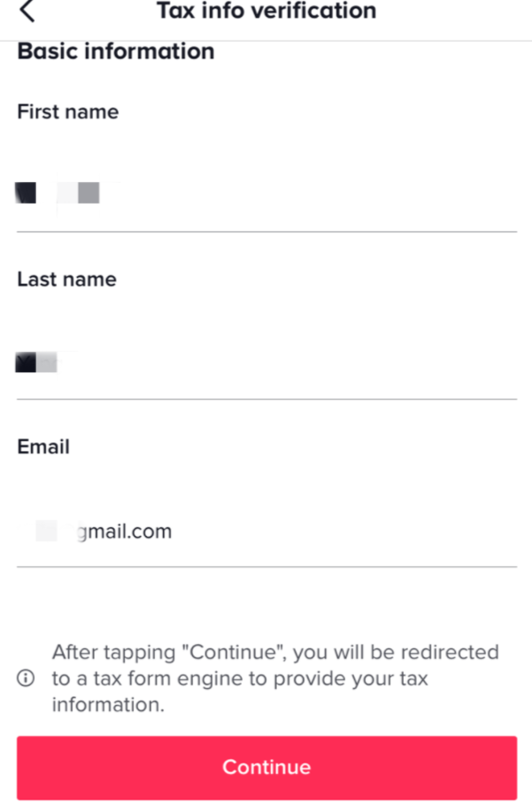Click the word 'information.' ending the notice
Screen dimensions: 532x812
(108, 705)
